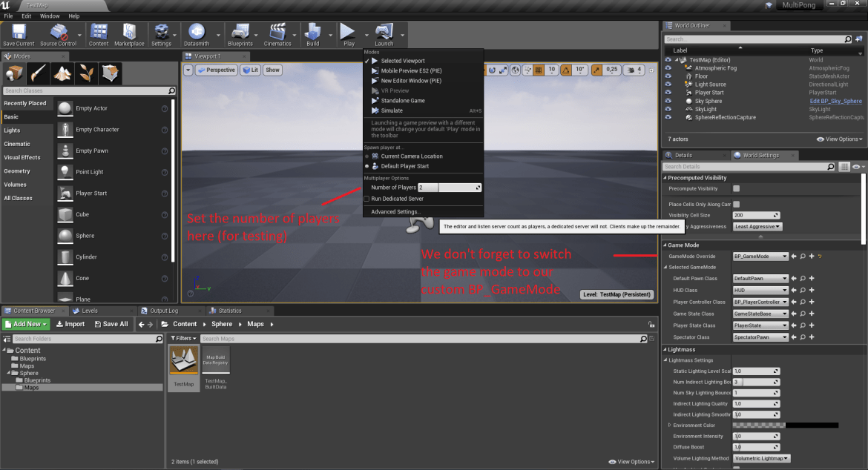The height and width of the screenshot is (470, 868).
Task: Open the Cinematics toolbar icon
Action: 277,33
